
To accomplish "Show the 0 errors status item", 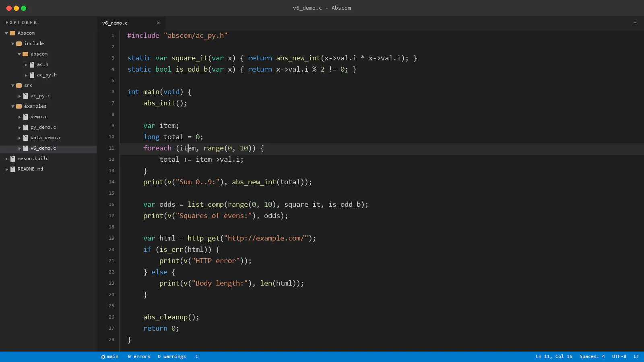I will pyautogui.click(x=139, y=356).
